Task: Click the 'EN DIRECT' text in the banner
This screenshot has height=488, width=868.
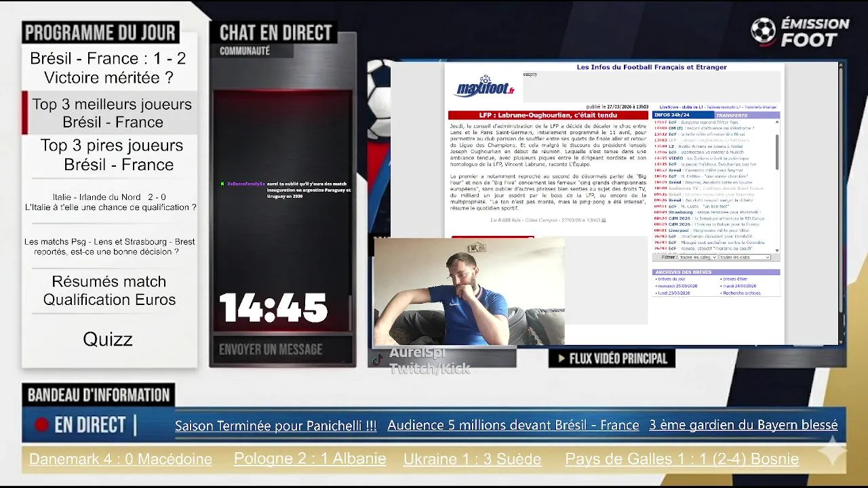Action: click(x=90, y=425)
